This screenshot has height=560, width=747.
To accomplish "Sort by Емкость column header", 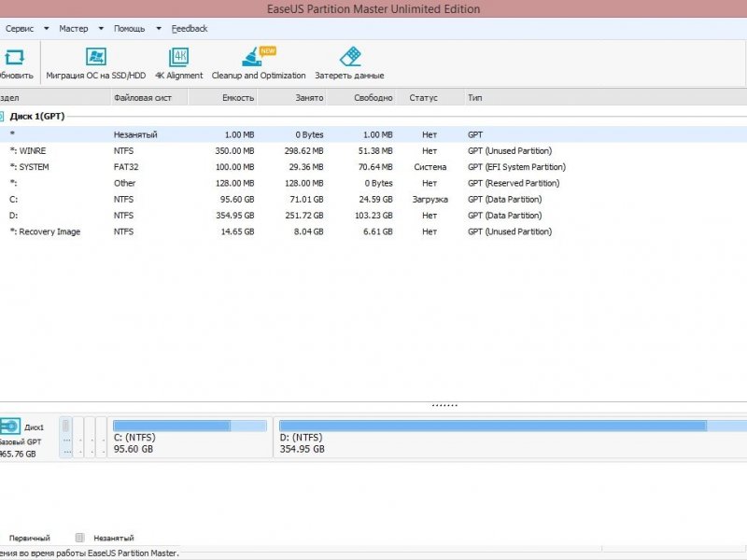I will 223,98.
